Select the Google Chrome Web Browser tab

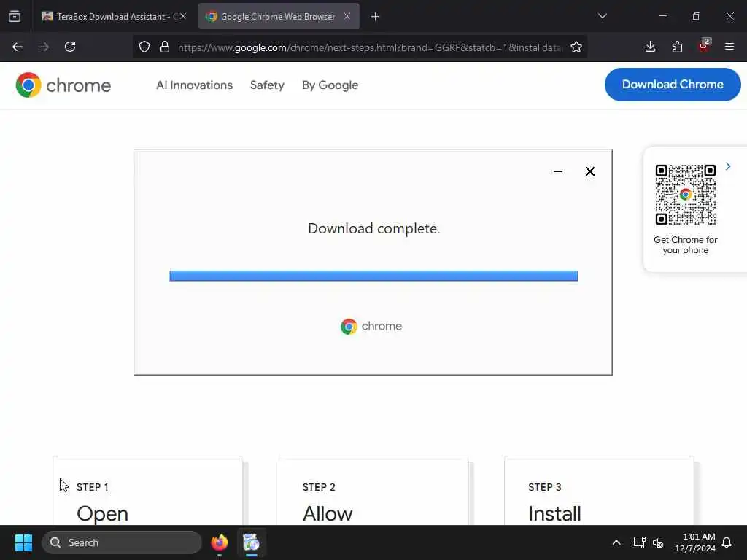tap(278, 16)
